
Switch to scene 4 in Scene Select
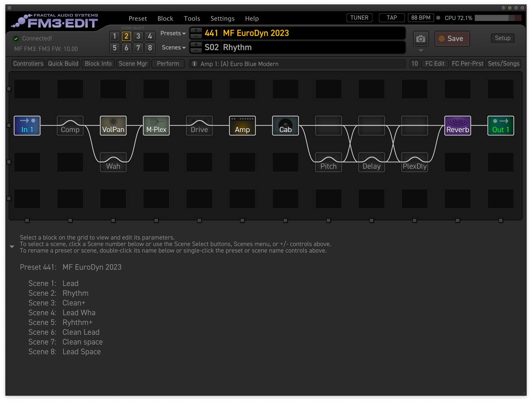pos(150,36)
